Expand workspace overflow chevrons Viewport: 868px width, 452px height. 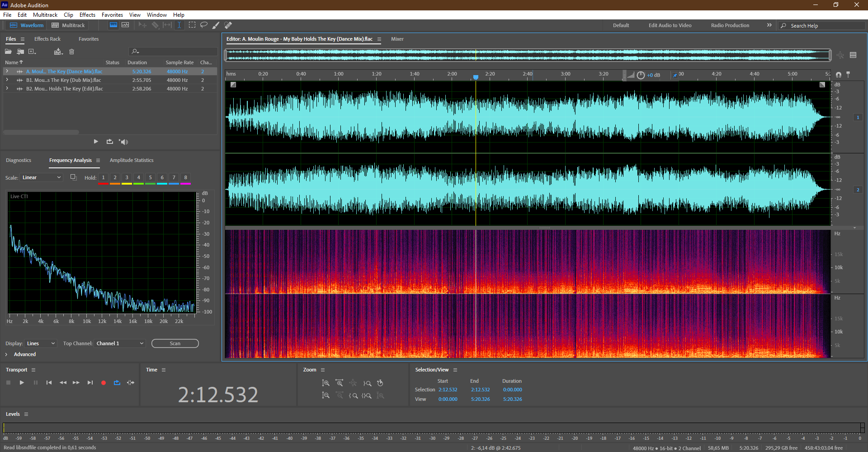click(x=769, y=25)
